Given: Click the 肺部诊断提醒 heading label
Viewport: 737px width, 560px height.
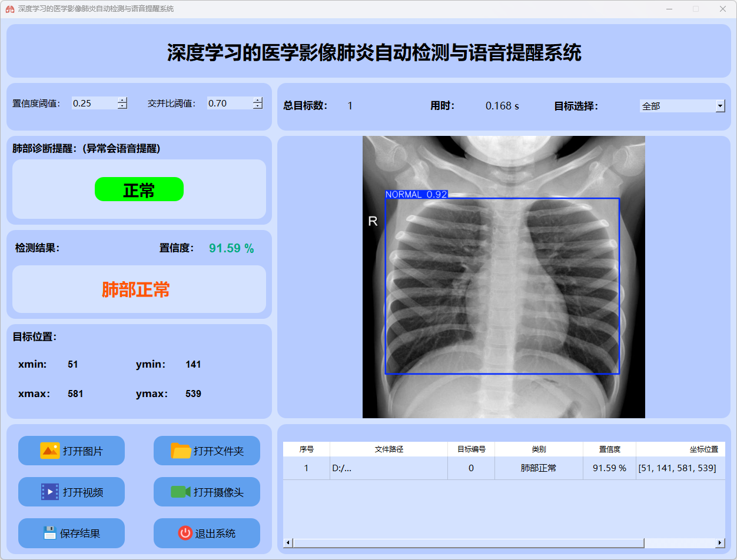Looking at the screenshot, I should 87,149.
